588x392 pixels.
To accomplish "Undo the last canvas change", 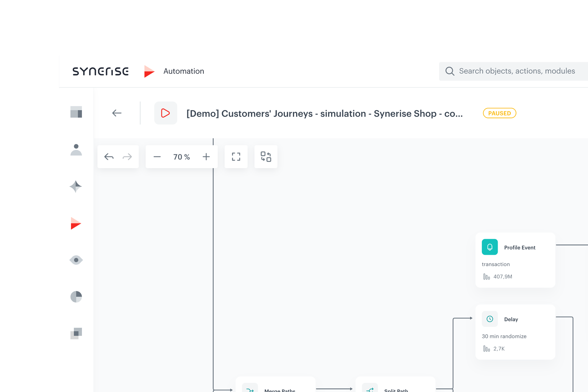I will click(109, 156).
